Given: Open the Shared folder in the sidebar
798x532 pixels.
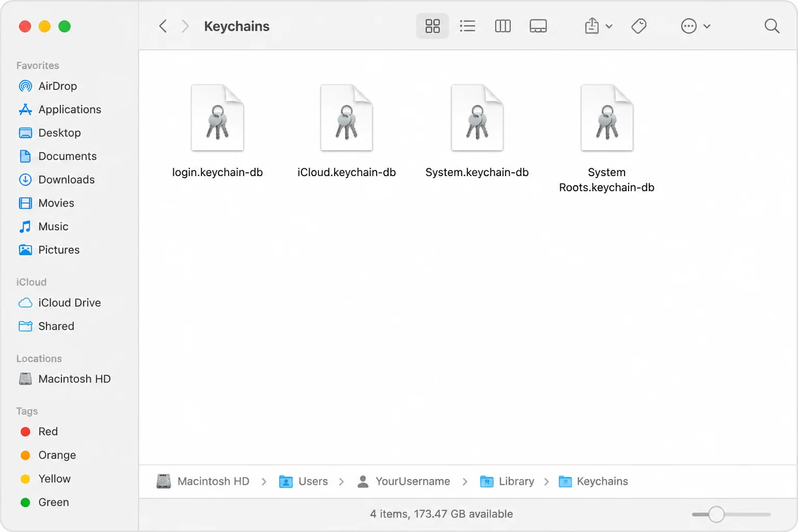Looking at the screenshot, I should 46,326.
